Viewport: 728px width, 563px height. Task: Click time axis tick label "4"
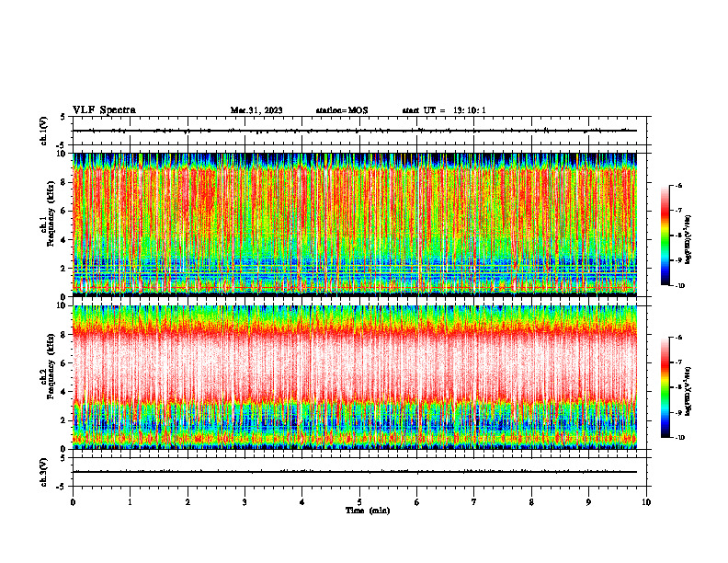pos(302,502)
